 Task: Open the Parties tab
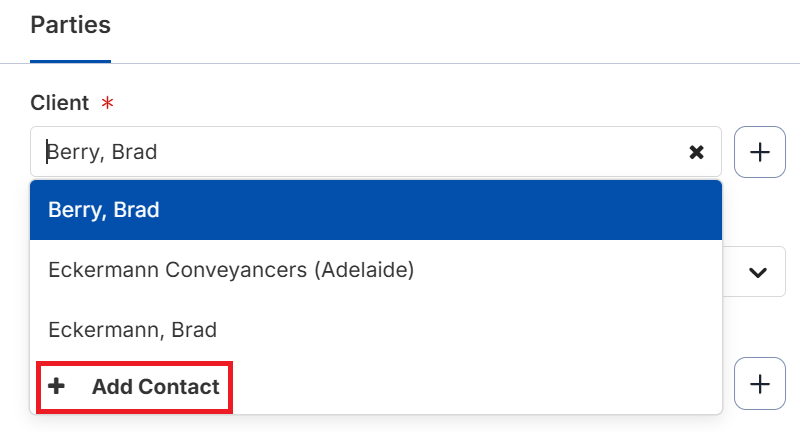pyautogui.click(x=70, y=25)
